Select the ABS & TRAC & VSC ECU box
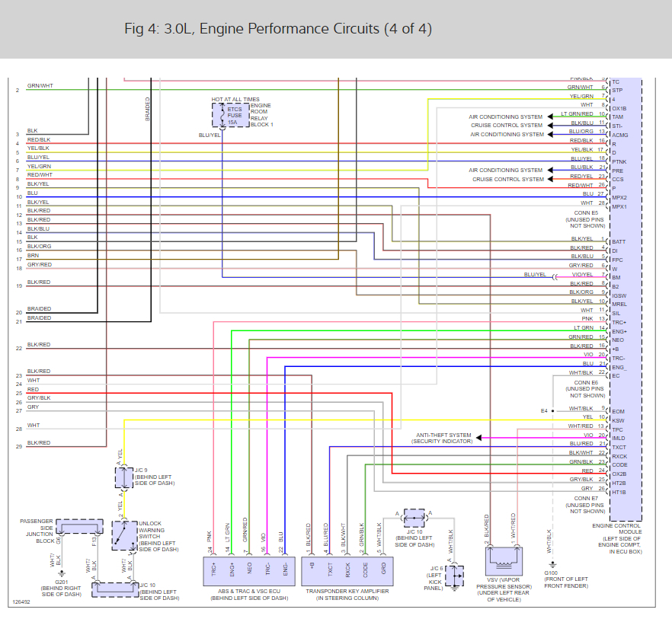The height and width of the screenshot is (619, 672). pos(249,571)
